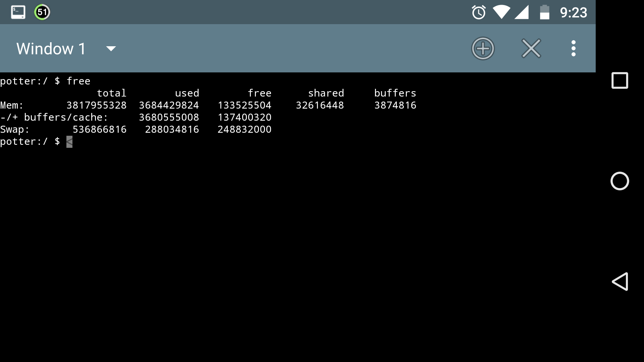Image resolution: width=644 pixels, height=362 pixels.
Task: Tap the battery level icon
Action: (544, 12)
